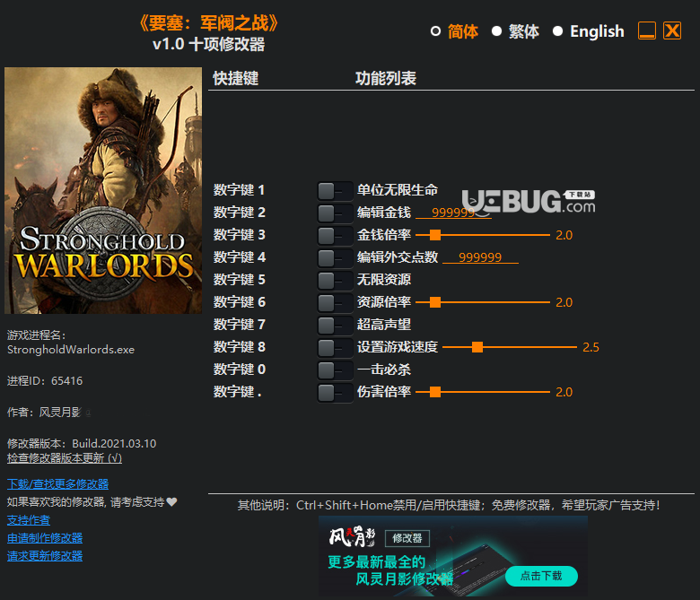Click the 金钱倍率 slider handle
Image resolution: width=700 pixels, height=600 pixels.
point(435,235)
